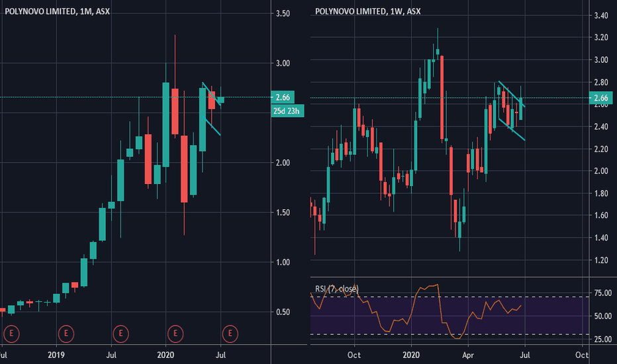Click the 2.80 price axis label

[601, 82]
